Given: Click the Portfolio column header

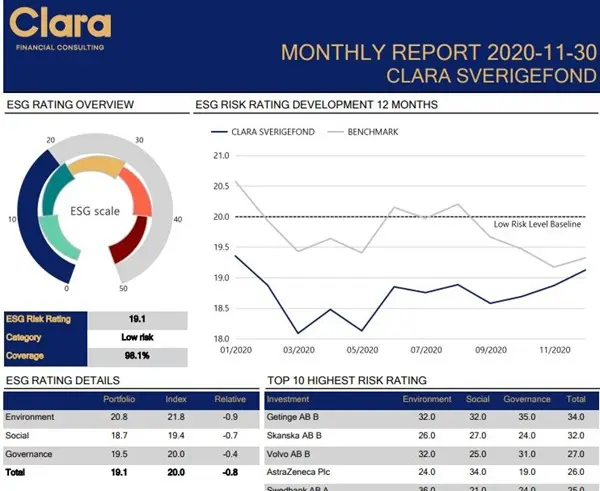Looking at the screenshot, I should tap(119, 399).
